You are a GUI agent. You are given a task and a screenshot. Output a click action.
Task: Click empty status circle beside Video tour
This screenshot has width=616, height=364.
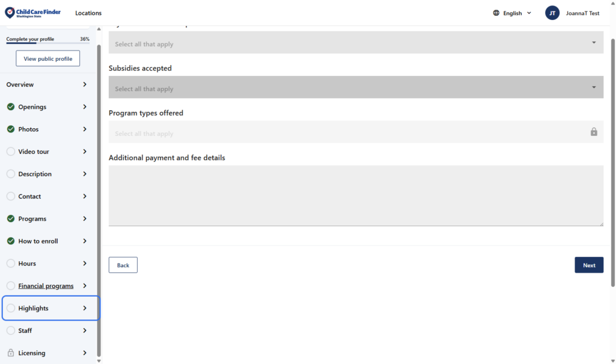coord(11,152)
